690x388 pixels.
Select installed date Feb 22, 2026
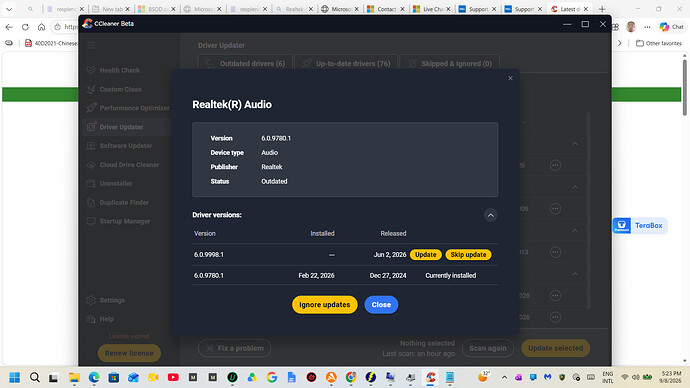(x=316, y=275)
